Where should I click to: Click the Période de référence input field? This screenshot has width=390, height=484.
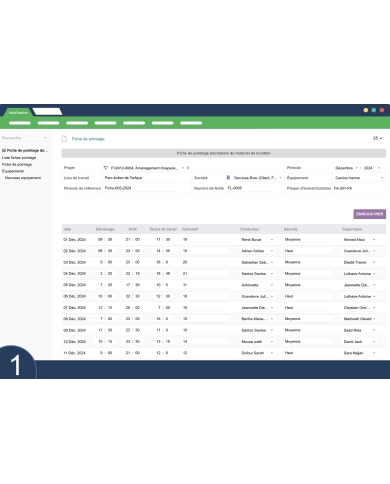coord(139,188)
